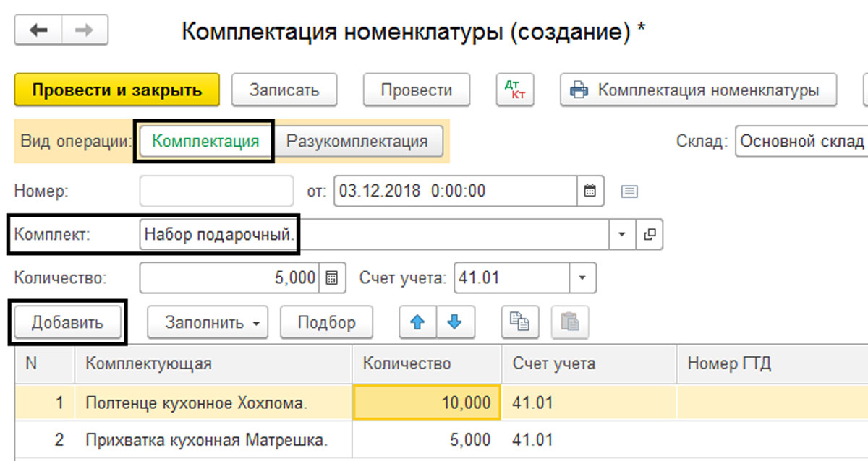Switch to Разукомплектация operation type

point(357,141)
